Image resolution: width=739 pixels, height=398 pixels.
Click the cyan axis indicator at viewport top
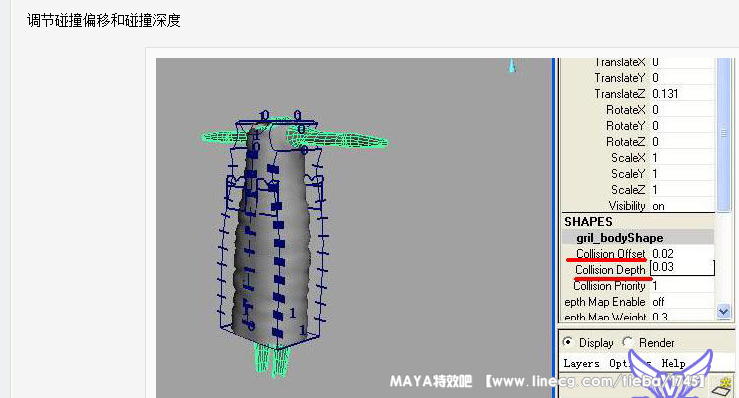512,66
